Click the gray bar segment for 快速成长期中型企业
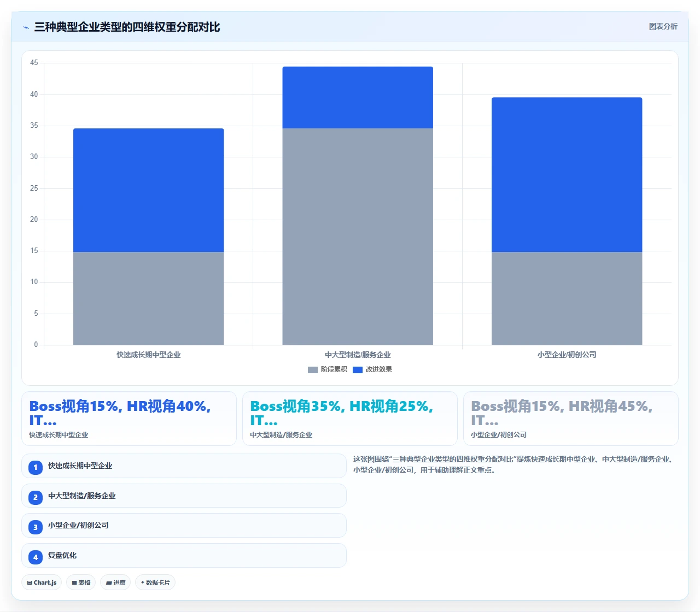This screenshot has height=612, width=700. 148,298
